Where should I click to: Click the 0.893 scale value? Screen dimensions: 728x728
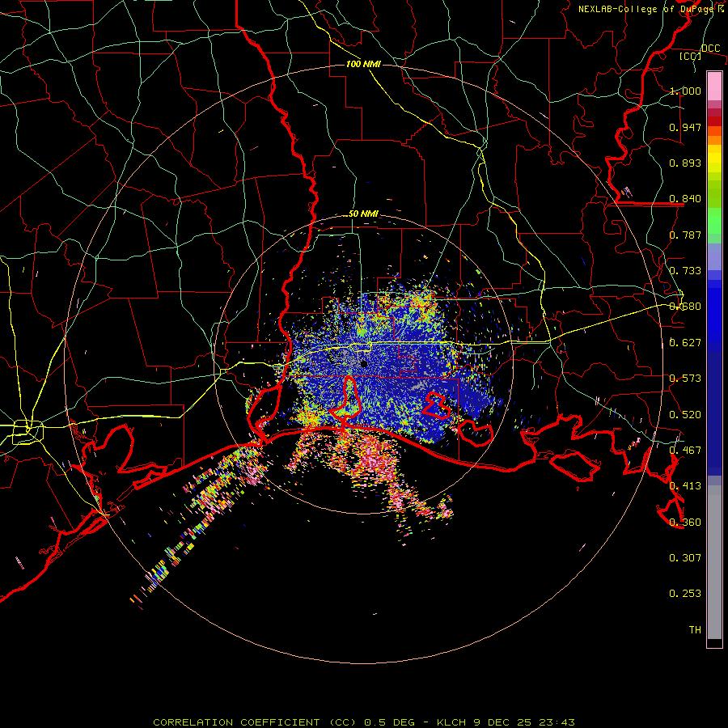(685, 163)
